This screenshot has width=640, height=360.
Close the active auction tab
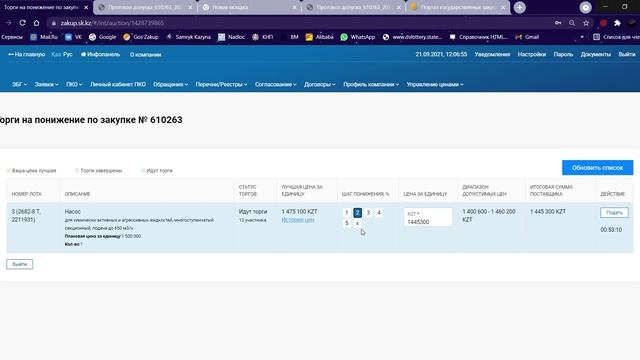point(86,7)
